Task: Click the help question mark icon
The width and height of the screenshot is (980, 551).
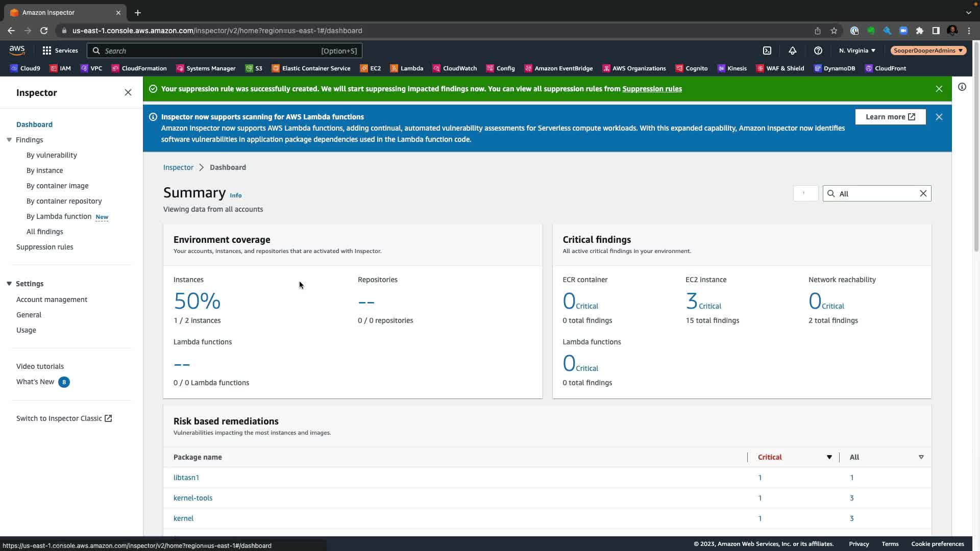Action: pos(818,51)
